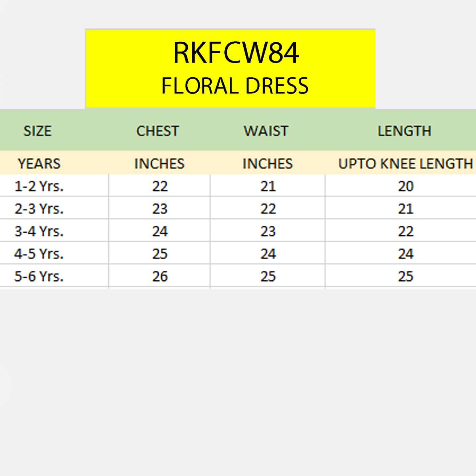Click chest value 25 for 4-5 Yrs.
476x476 pixels.
click(x=160, y=254)
